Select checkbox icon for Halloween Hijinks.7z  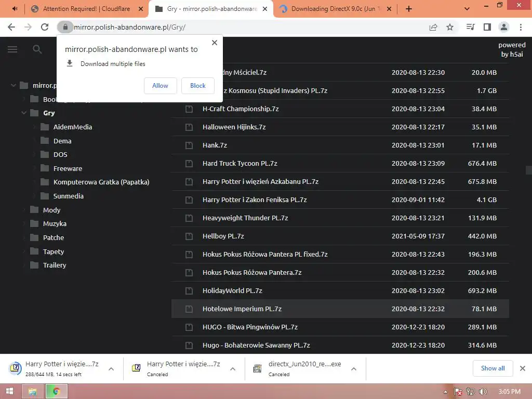[x=189, y=127]
